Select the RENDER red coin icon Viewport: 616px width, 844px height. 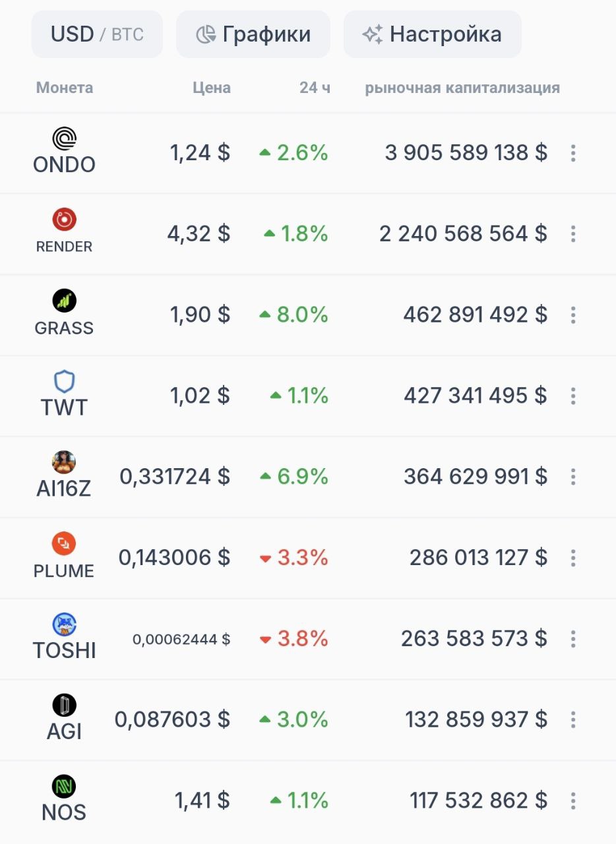(x=65, y=220)
